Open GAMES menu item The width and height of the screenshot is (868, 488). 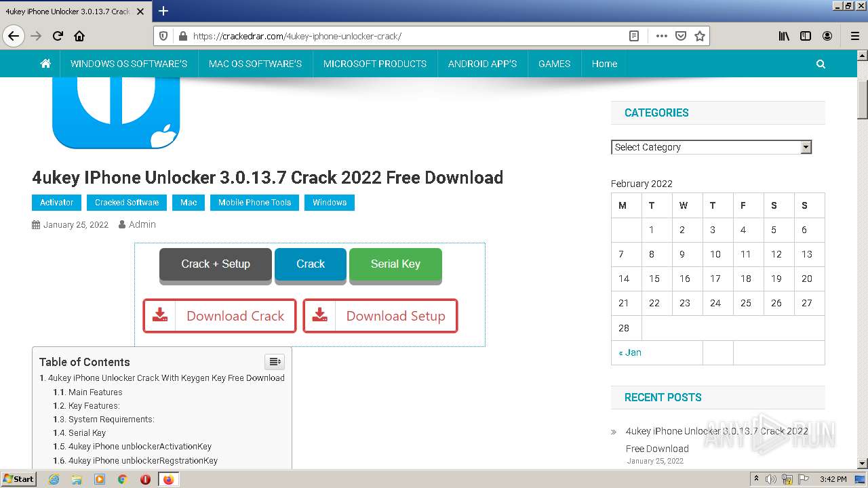pyautogui.click(x=554, y=64)
